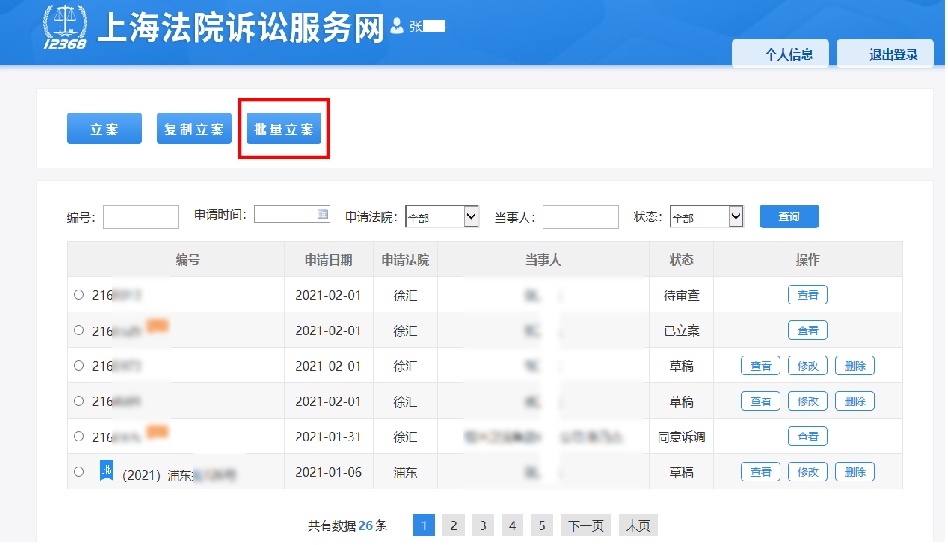Viewport: 948px width, 545px height.
Task: Type in the 编号 input field
Action: pos(140,217)
